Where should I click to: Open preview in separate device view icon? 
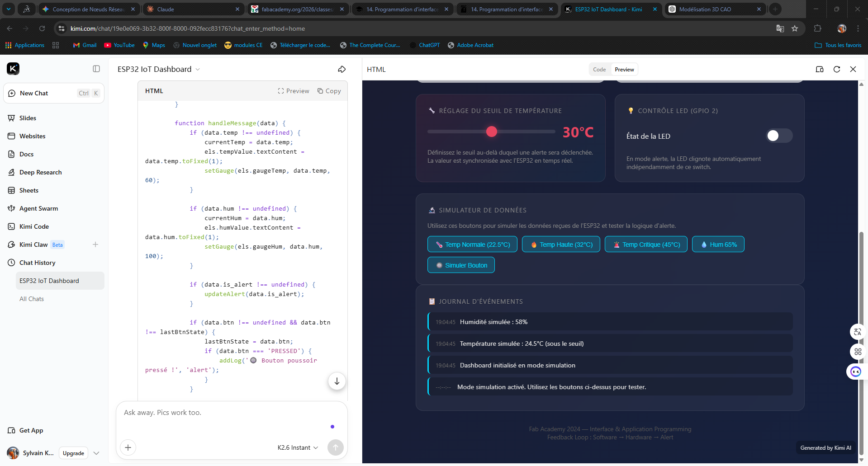pos(820,69)
